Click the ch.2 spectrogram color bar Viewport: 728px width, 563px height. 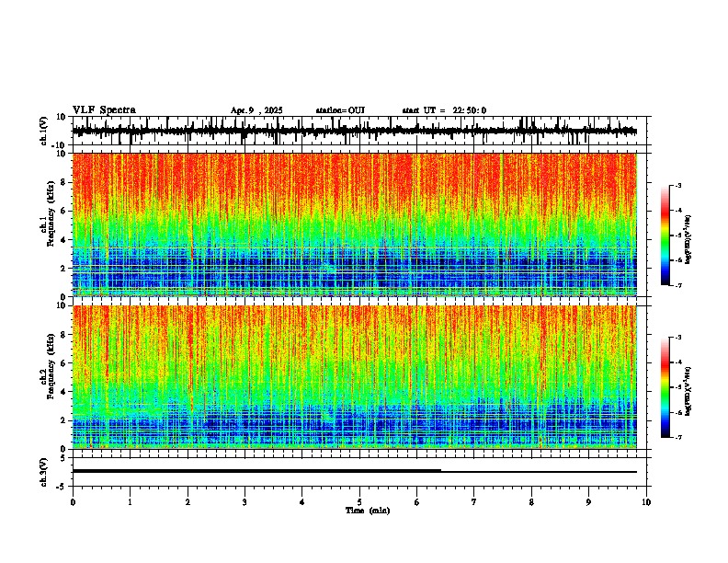(x=665, y=387)
